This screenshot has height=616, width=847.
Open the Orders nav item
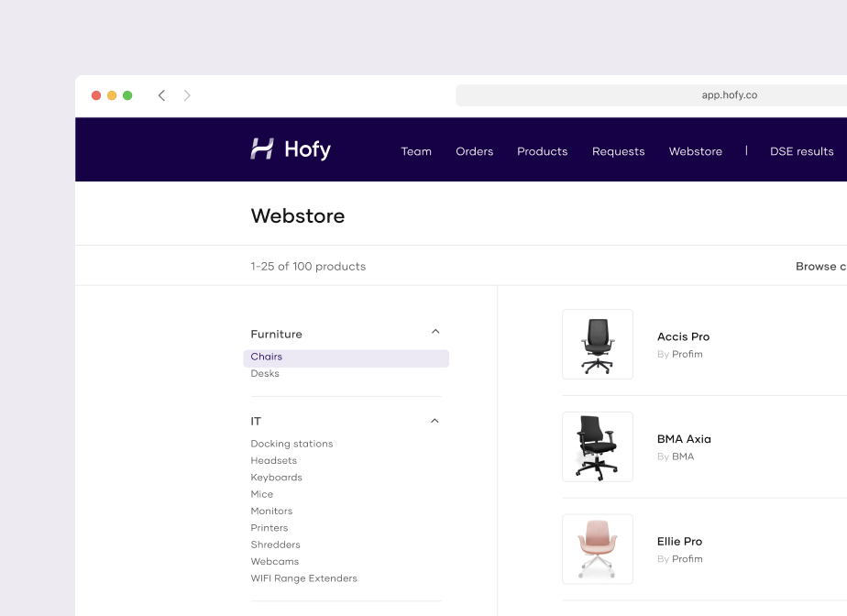(474, 151)
